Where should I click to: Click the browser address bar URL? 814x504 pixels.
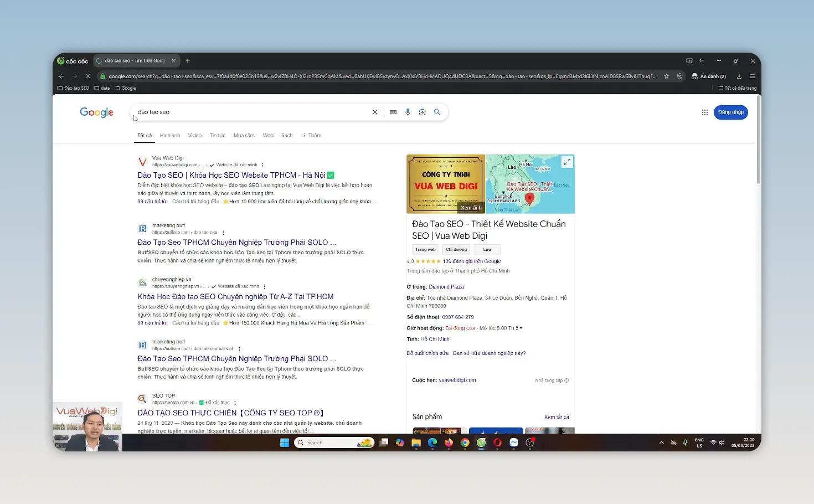tap(382, 76)
